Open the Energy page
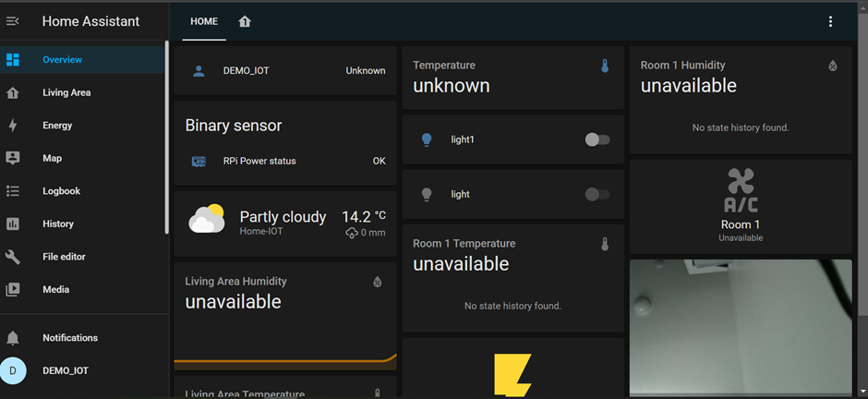The width and height of the screenshot is (868, 399). click(82, 126)
